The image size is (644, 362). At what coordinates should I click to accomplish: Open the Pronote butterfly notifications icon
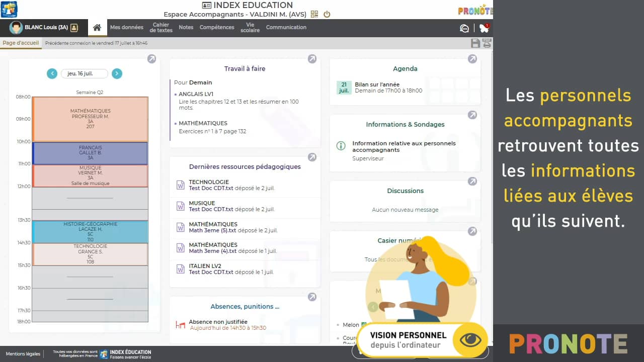484,28
